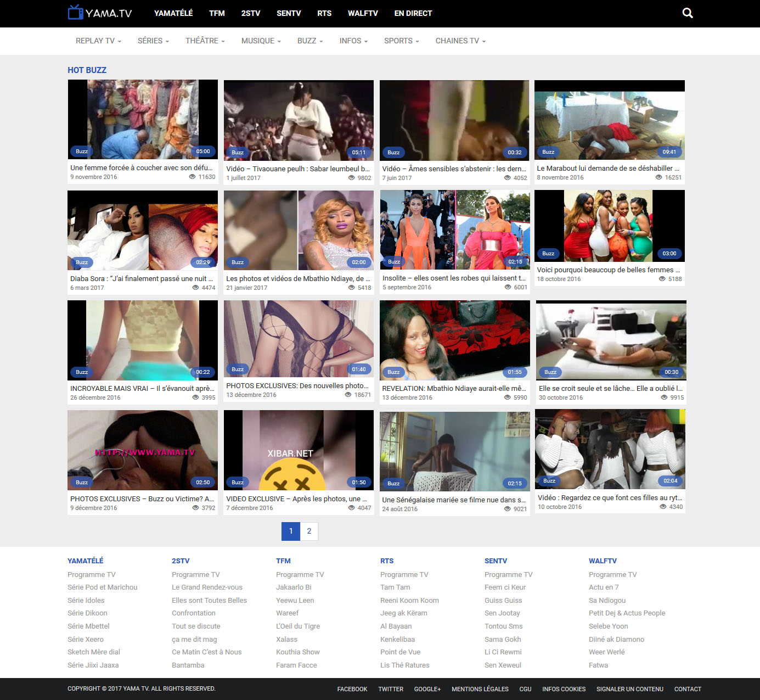Open footer link Kenkelibaa
The height and width of the screenshot is (700, 760).
pyautogui.click(x=397, y=640)
